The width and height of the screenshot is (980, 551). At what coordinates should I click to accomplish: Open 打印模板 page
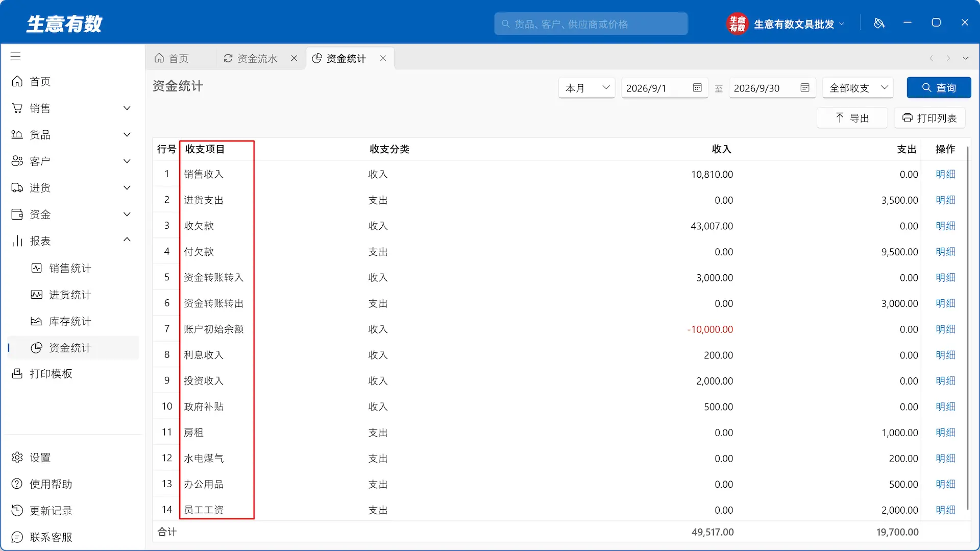tap(51, 374)
